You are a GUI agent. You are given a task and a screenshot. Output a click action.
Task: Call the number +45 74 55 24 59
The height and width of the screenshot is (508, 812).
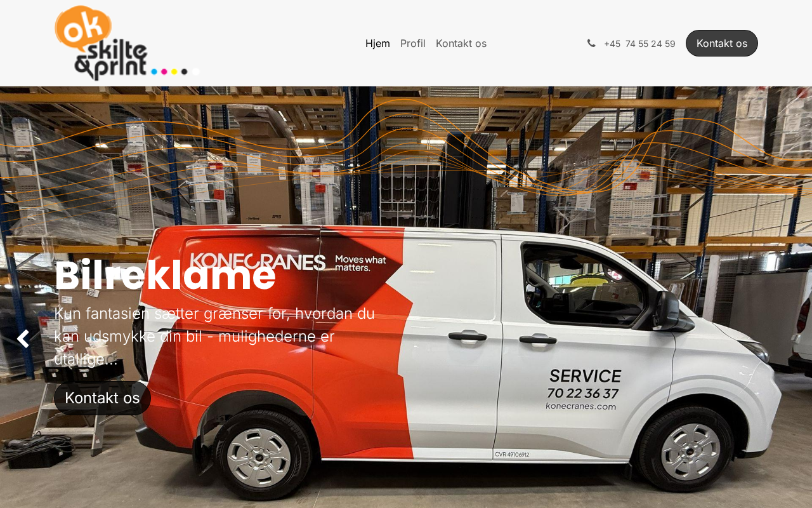click(x=639, y=44)
